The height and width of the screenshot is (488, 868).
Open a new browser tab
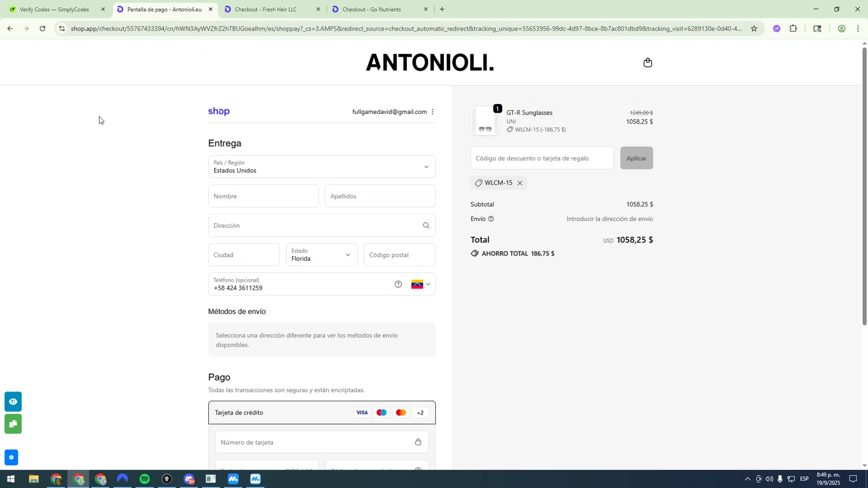[442, 9]
